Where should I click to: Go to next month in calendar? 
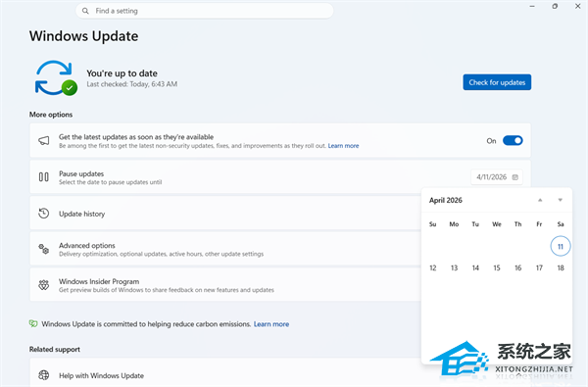[560, 200]
